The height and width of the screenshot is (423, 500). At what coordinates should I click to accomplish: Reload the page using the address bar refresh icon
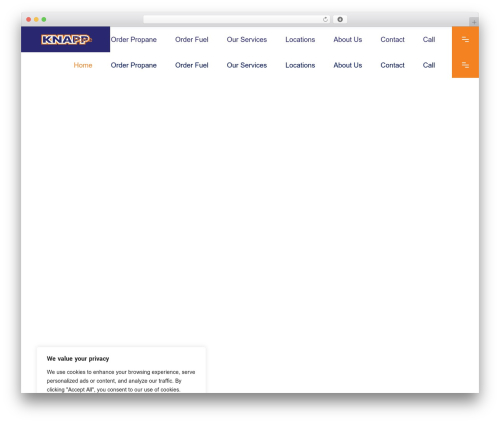click(325, 19)
